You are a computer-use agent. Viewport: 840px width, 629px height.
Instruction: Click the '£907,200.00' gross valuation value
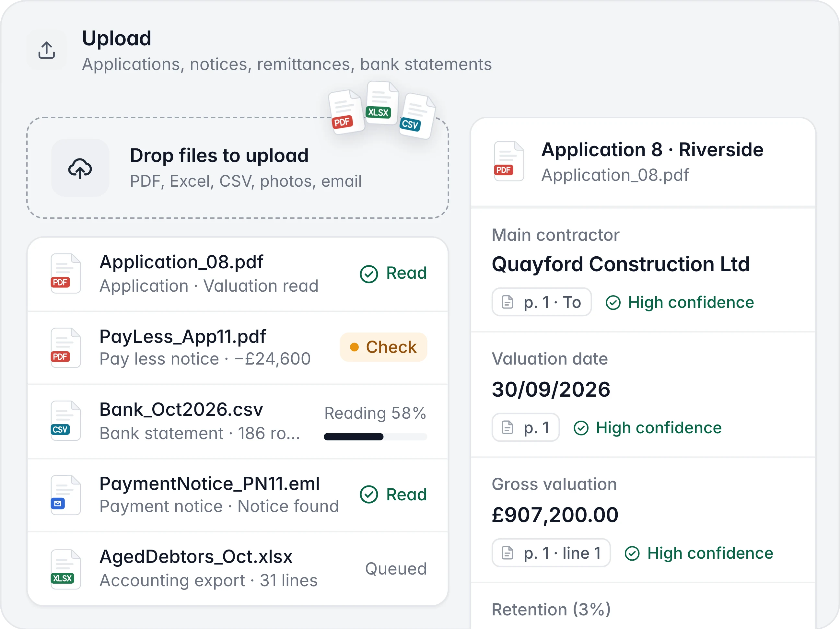click(555, 515)
